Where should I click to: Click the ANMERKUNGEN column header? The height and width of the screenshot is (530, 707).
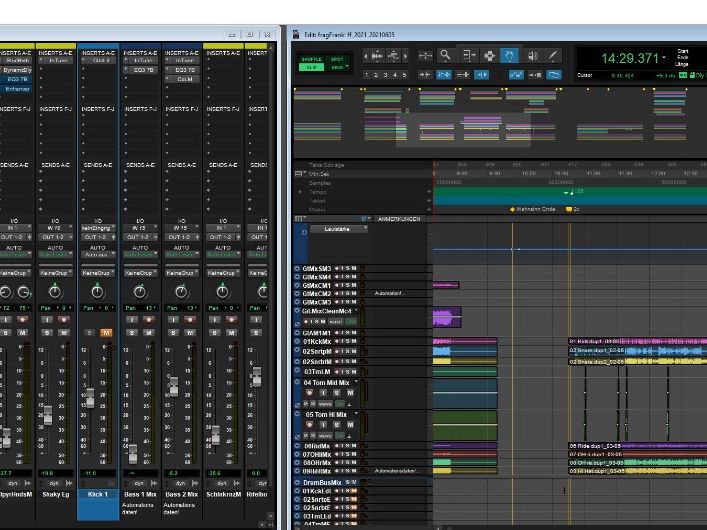click(x=398, y=218)
